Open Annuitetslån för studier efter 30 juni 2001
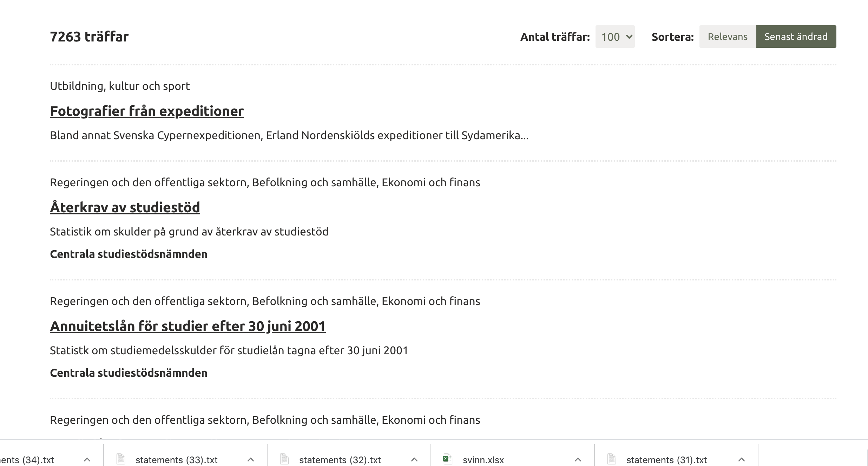 [x=188, y=326]
